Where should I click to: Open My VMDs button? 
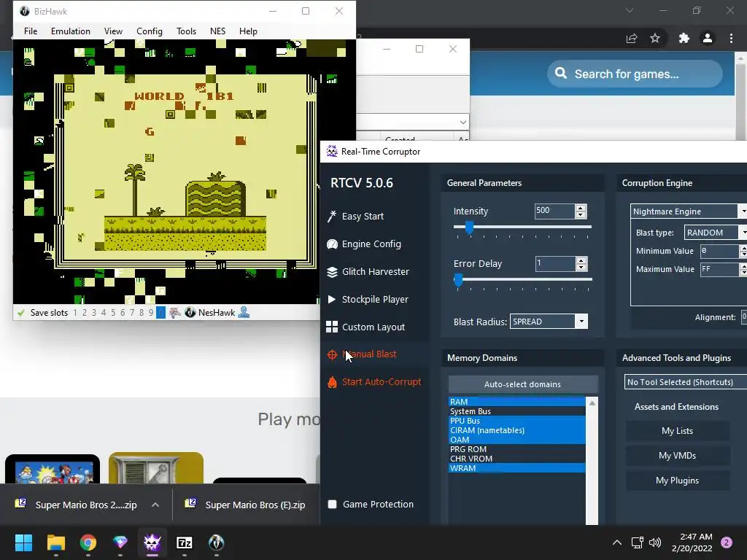point(678,456)
